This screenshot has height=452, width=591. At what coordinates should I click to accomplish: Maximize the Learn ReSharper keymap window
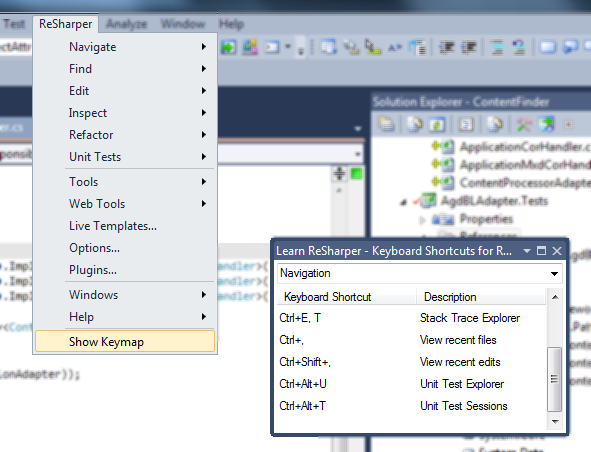[541, 251]
